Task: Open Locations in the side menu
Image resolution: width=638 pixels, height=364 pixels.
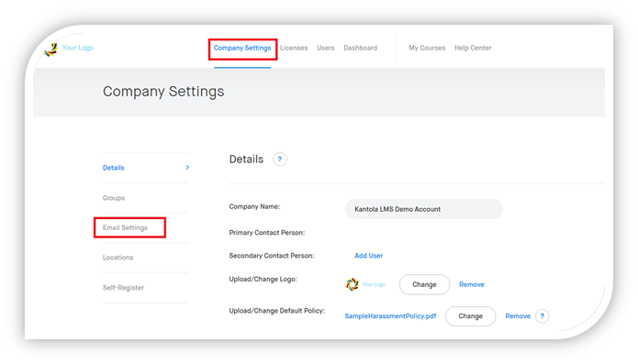Action: point(118,258)
